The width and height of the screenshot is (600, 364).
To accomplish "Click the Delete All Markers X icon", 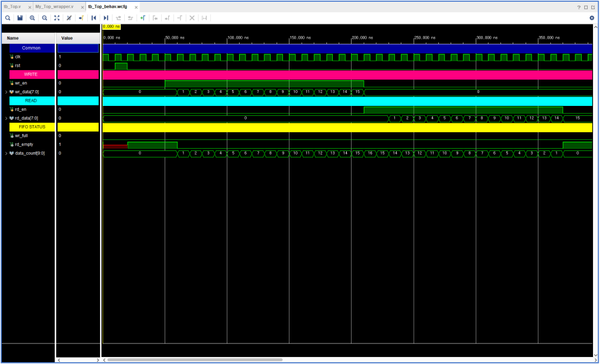I will click(x=192, y=18).
